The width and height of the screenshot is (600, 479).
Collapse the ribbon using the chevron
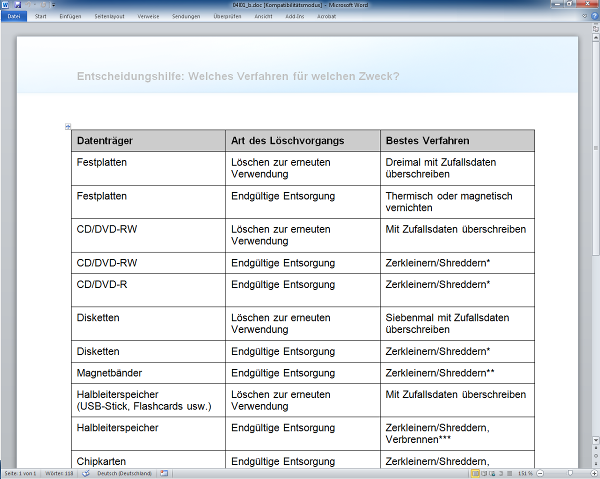tap(582, 16)
